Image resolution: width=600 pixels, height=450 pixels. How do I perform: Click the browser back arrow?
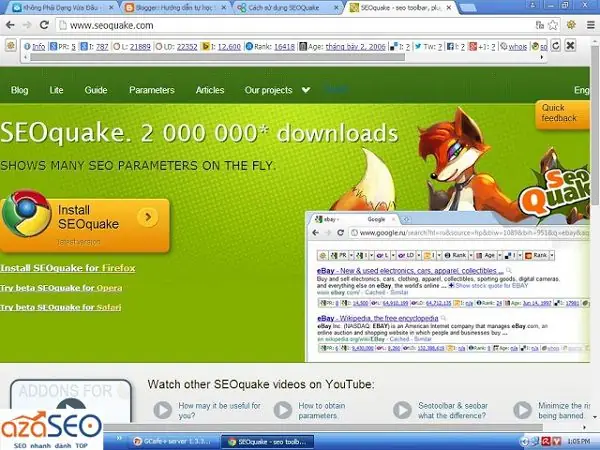coord(10,25)
